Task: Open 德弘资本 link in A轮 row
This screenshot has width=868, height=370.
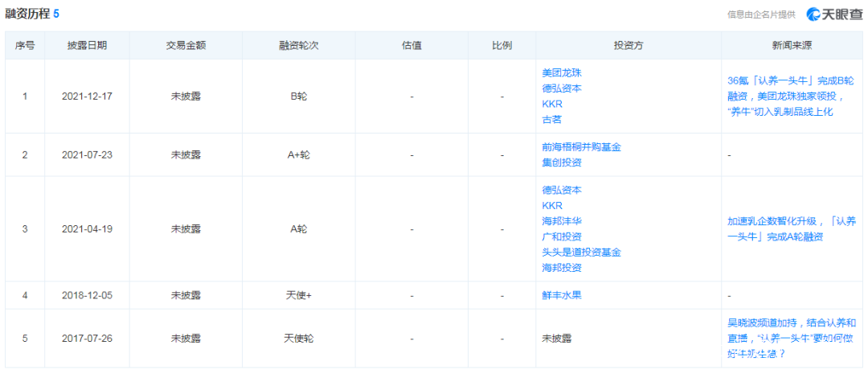Action: coord(562,190)
